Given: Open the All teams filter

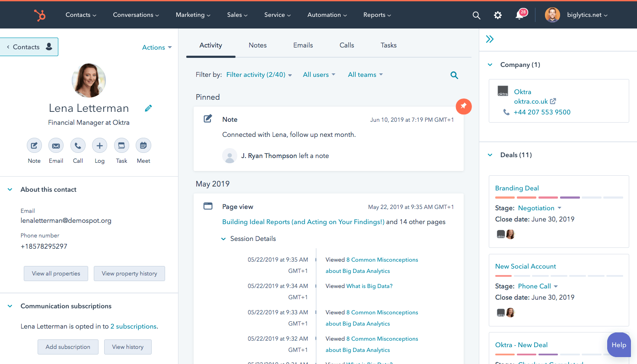Looking at the screenshot, I should point(365,75).
